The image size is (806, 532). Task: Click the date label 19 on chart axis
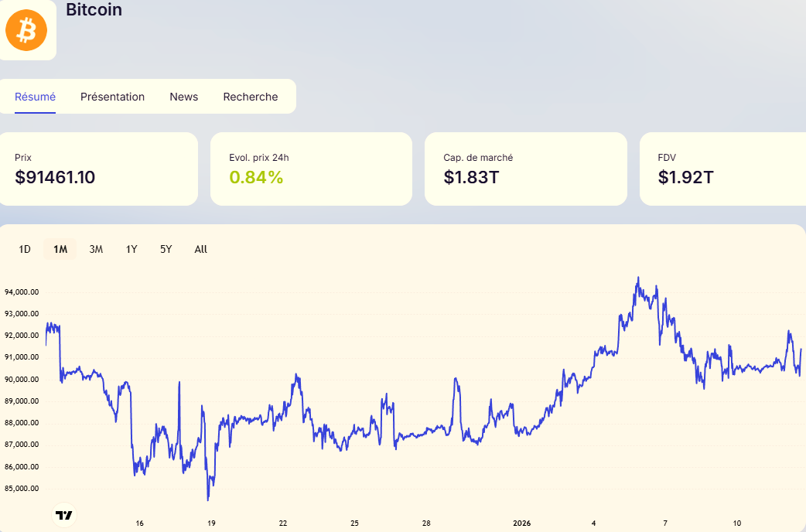click(x=211, y=523)
